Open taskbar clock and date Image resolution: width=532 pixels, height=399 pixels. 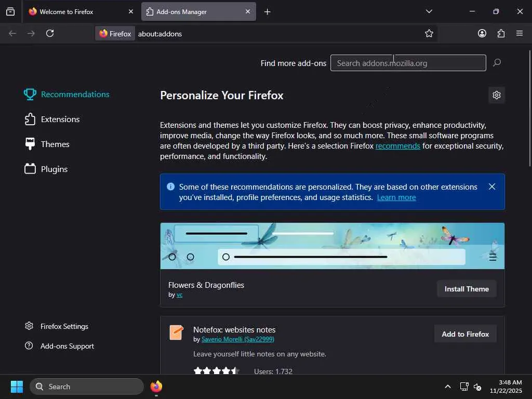click(x=506, y=387)
